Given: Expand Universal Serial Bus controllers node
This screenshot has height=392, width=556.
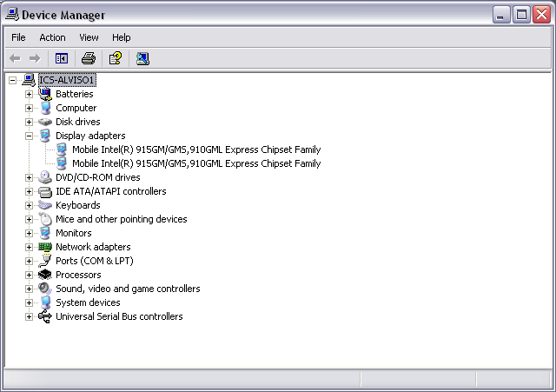Looking at the screenshot, I should pyautogui.click(x=29, y=316).
